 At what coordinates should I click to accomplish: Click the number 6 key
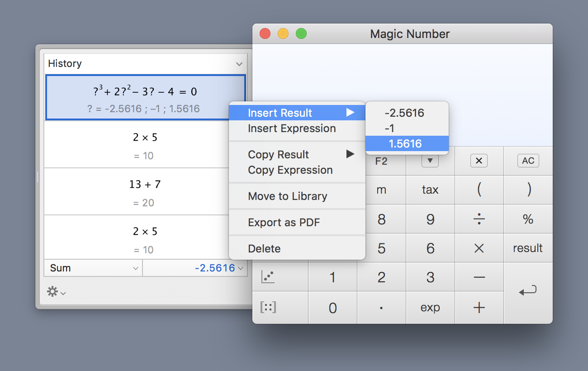(430, 248)
